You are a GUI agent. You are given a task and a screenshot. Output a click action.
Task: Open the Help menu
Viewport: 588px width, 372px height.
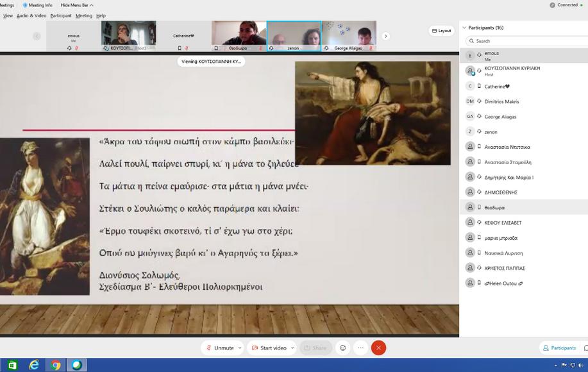pyautogui.click(x=101, y=16)
